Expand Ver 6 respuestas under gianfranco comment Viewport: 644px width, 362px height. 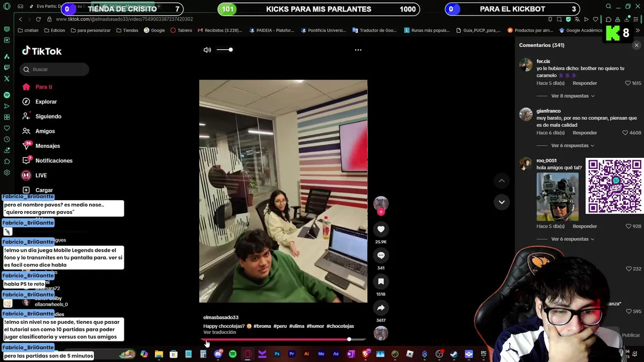click(573, 146)
